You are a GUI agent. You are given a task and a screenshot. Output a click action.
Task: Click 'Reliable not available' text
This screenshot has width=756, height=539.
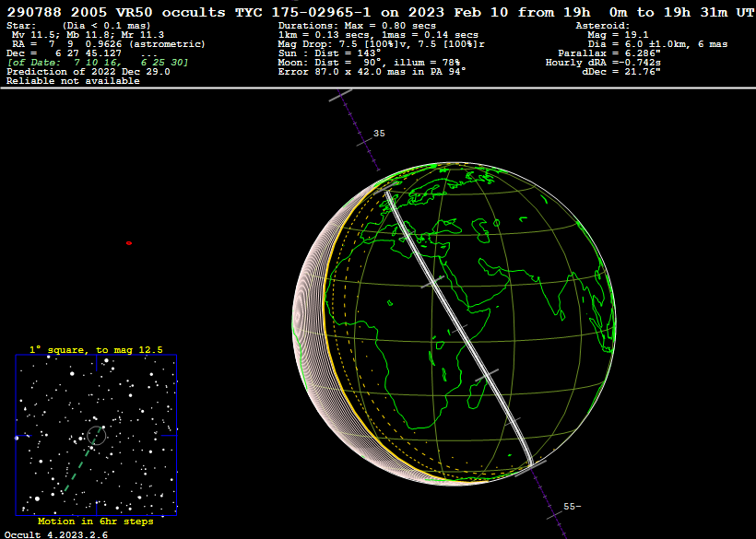(x=73, y=81)
